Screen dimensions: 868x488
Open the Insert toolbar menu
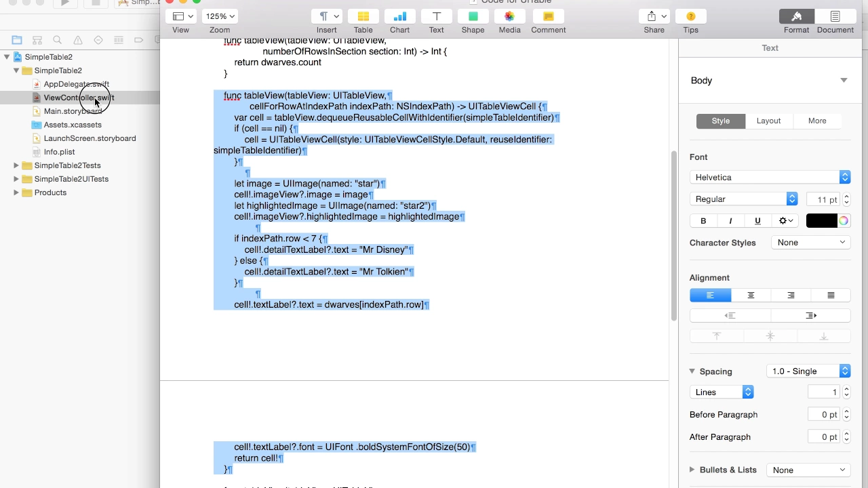328,16
